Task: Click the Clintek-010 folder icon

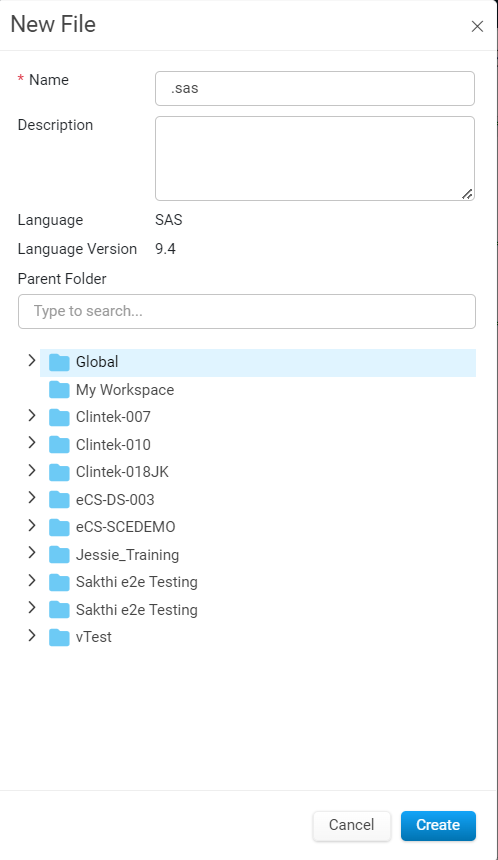Action: pyautogui.click(x=59, y=445)
